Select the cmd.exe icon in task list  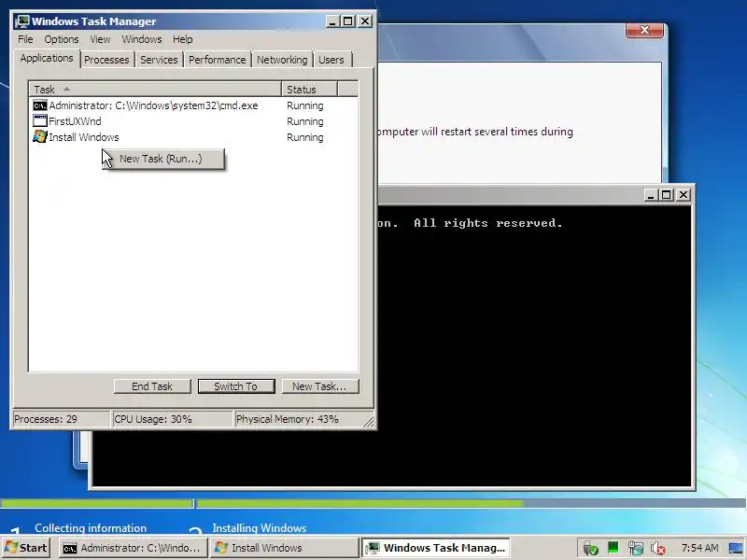point(40,105)
